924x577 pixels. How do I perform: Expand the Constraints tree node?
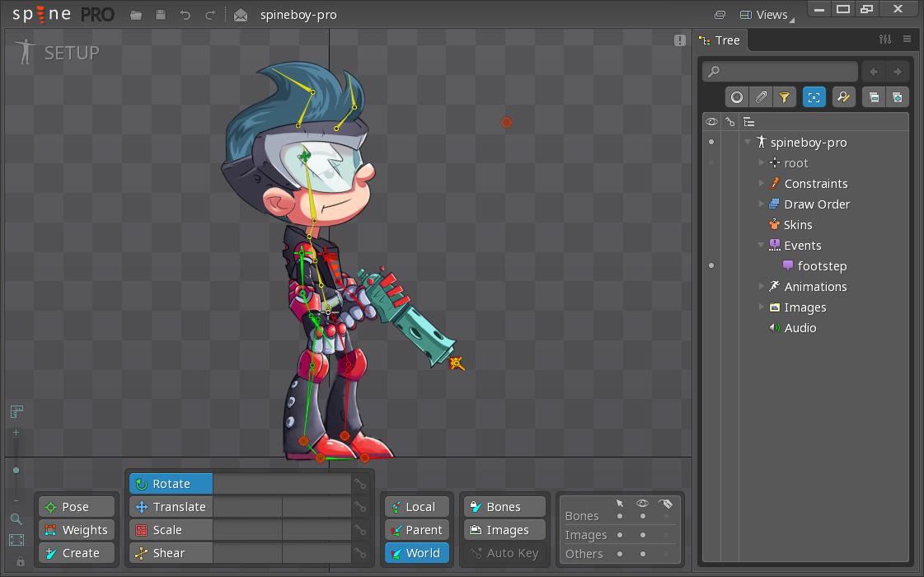coord(762,184)
